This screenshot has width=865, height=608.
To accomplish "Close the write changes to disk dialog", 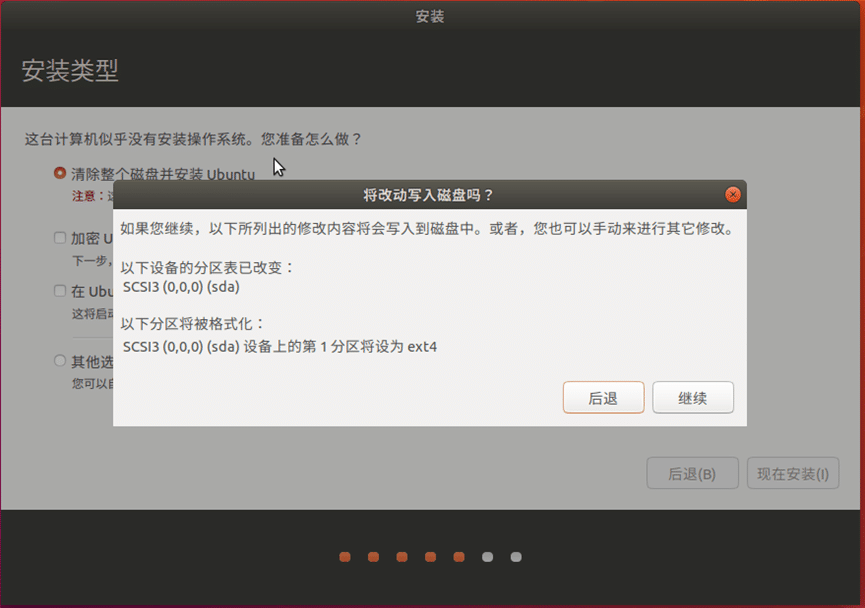I will (x=733, y=195).
